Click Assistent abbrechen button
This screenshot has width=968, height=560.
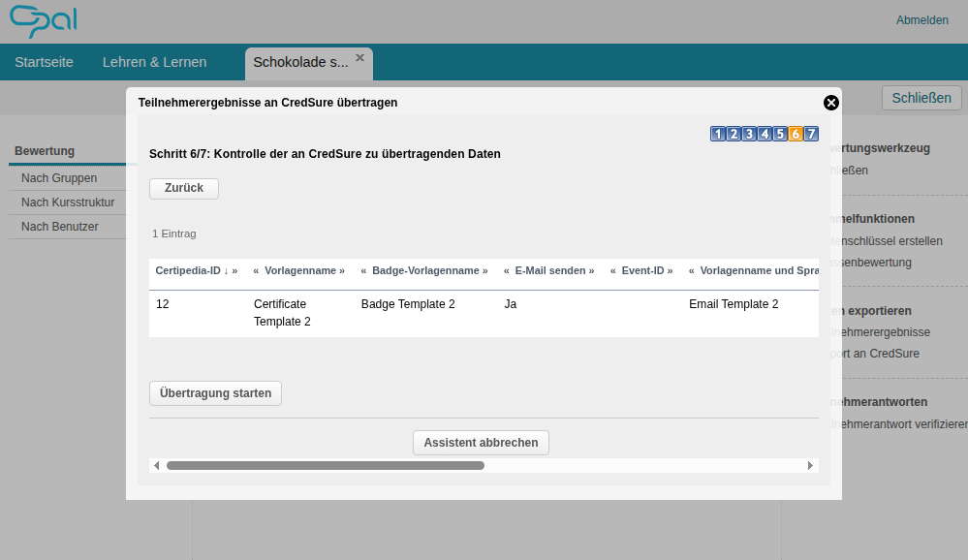point(481,443)
